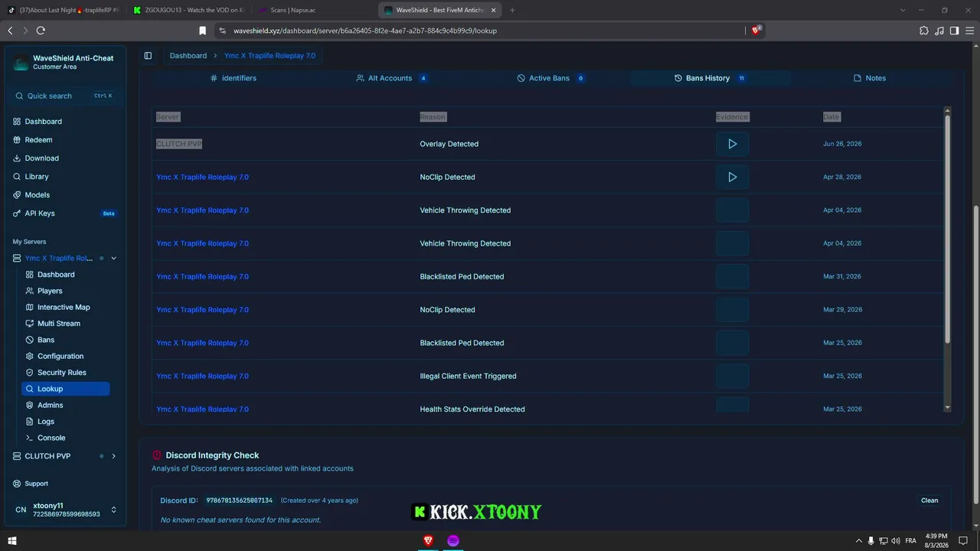Screen dimensions: 980x551
Task: Open Security Rules page
Action: (x=62, y=373)
